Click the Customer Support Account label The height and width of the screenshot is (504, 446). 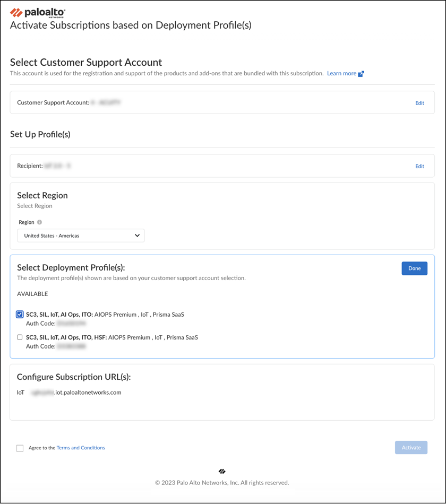click(x=53, y=102)
